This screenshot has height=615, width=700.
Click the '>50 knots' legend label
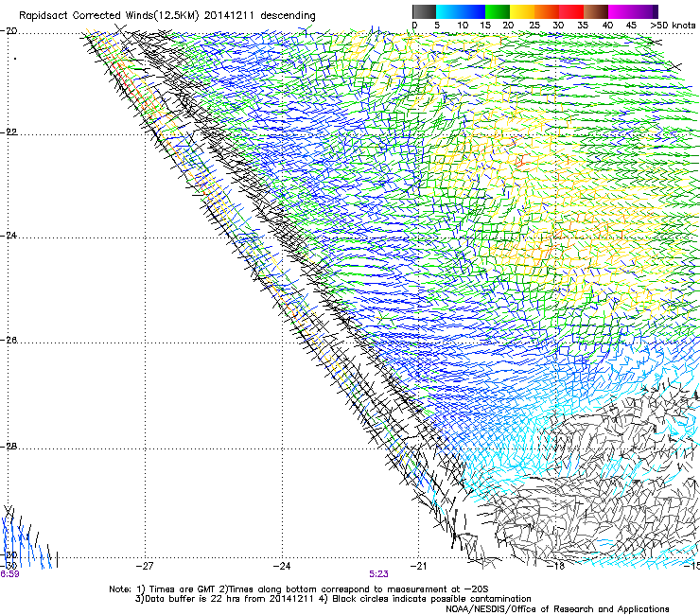pyautogui.click(x=673, y=26)
